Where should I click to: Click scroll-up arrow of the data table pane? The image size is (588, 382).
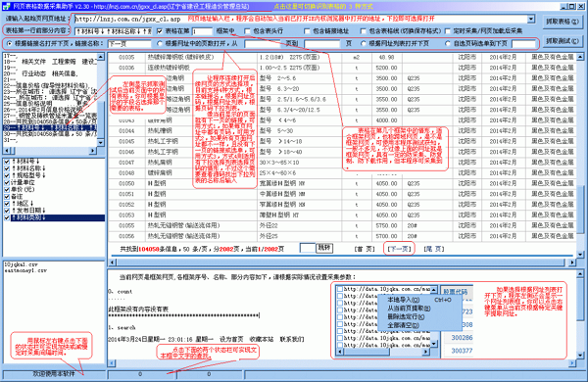click(x=580, y=57)
